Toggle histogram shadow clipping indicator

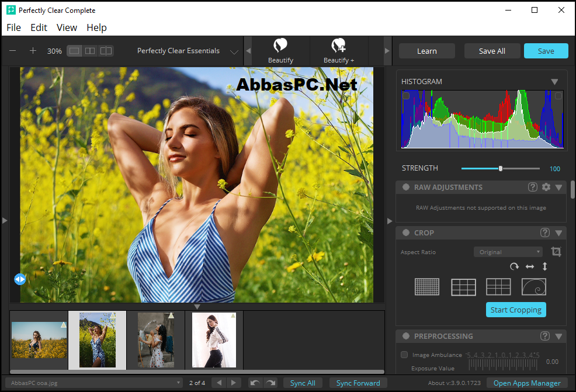click(406, 96)
